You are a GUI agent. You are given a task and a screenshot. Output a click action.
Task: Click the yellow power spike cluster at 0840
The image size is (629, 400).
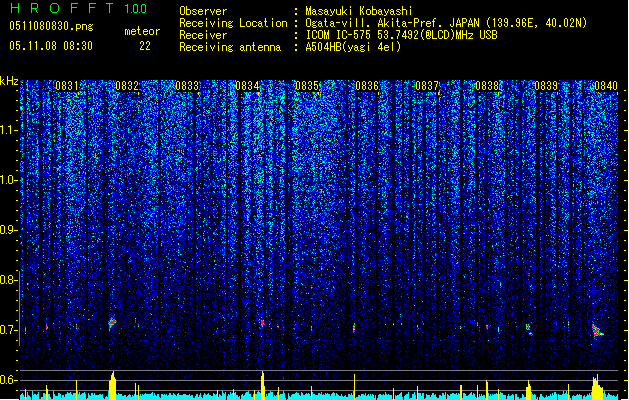click(597, 386)
